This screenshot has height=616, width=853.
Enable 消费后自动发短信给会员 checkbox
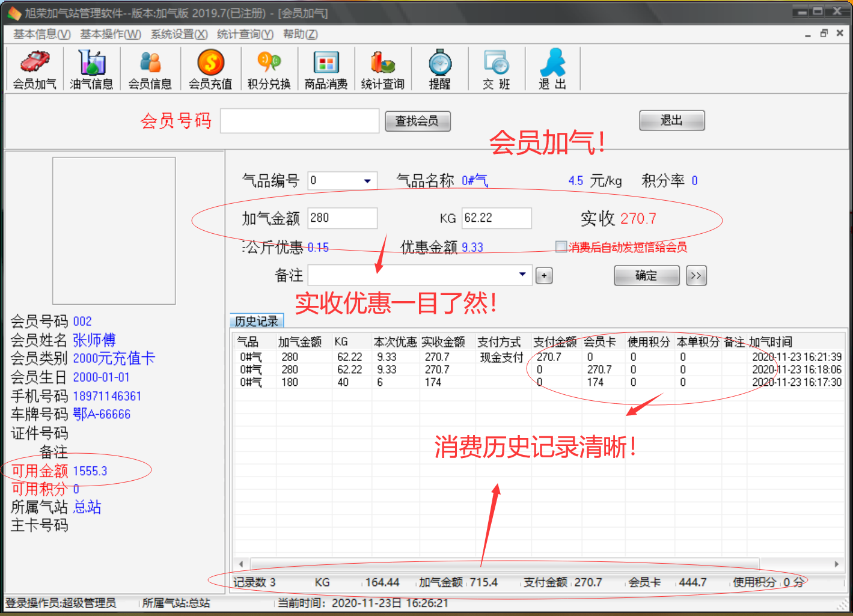pyautogui.click(x=560, y=246)
